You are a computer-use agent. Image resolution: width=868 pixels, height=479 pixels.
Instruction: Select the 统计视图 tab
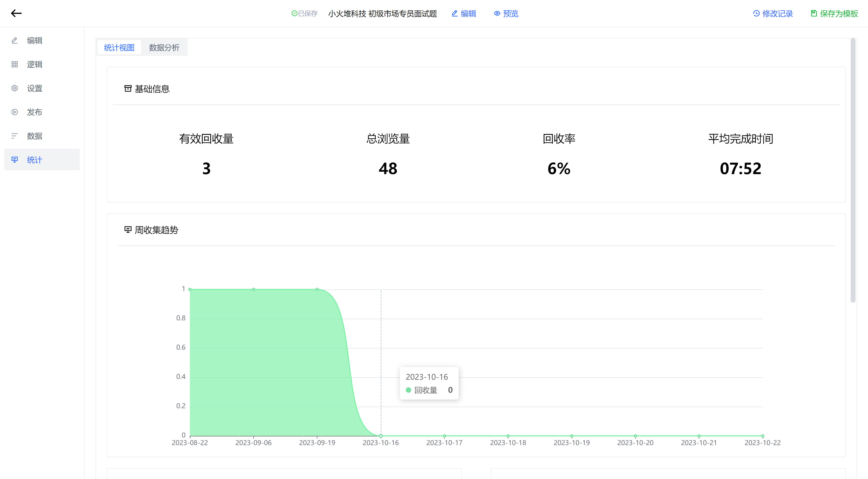point(119,47)
